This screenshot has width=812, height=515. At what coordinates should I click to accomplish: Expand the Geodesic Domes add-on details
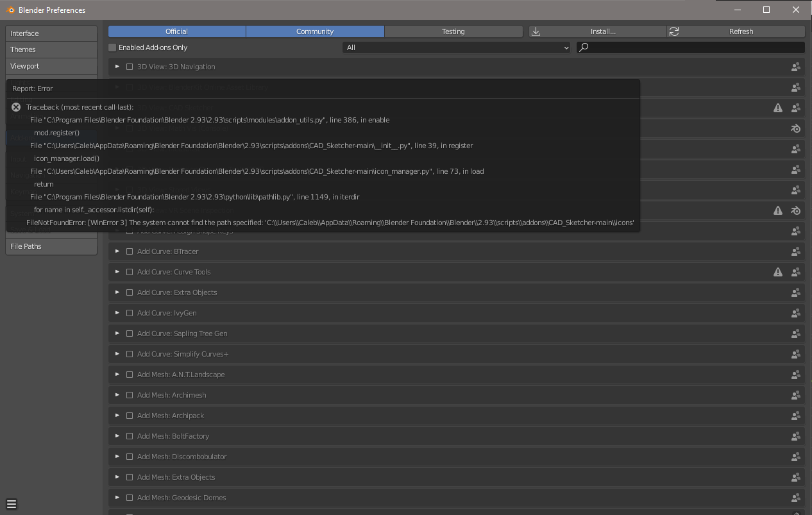(117, 498)
